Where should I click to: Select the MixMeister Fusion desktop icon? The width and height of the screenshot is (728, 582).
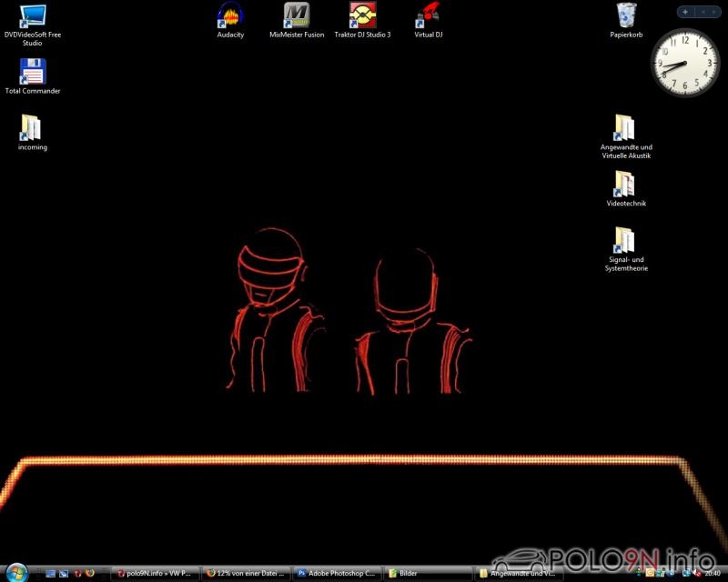297,20
